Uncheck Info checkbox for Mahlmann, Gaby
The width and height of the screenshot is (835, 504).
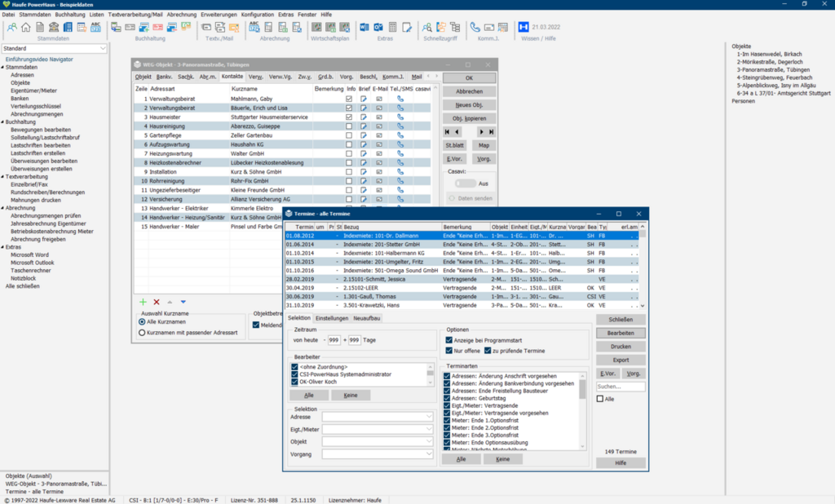[349, 99]
